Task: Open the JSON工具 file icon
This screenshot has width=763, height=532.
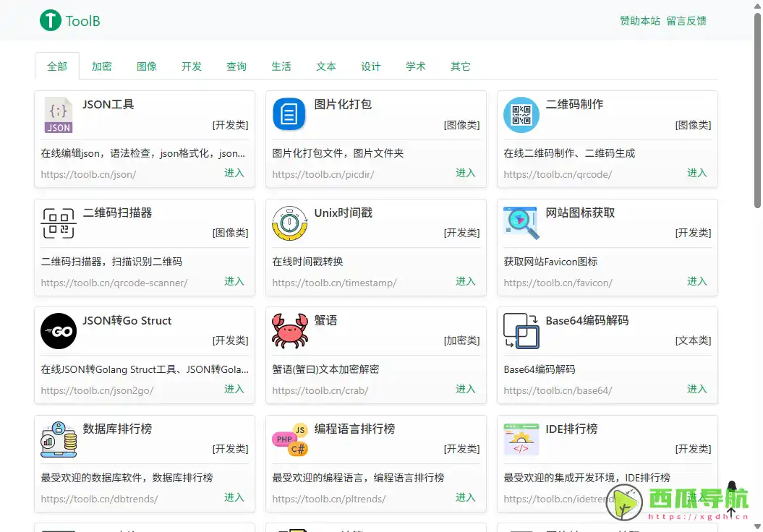Action: pos(59,115)
